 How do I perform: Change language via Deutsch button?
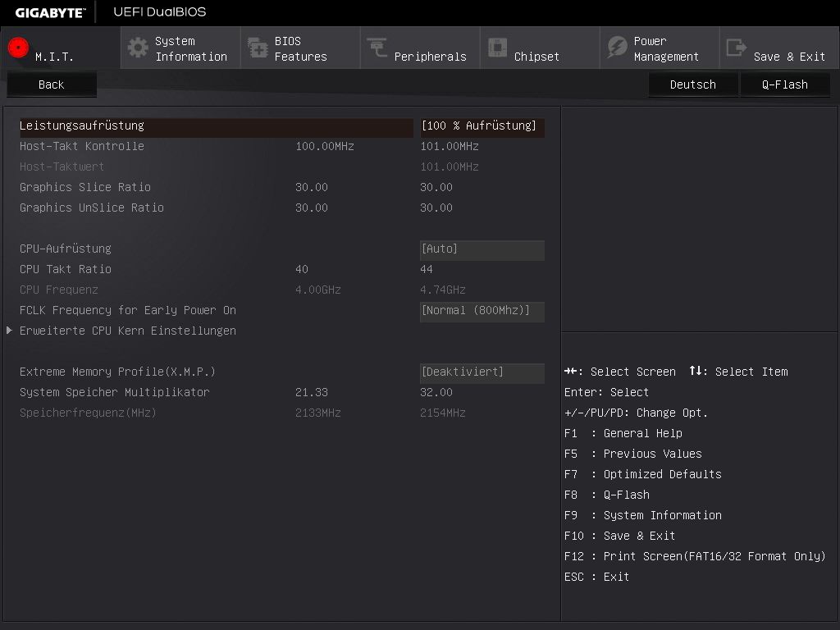click(692, 84)
